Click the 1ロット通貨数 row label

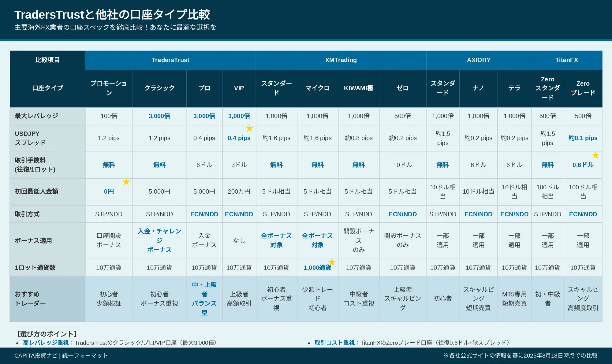click(47, 268)
